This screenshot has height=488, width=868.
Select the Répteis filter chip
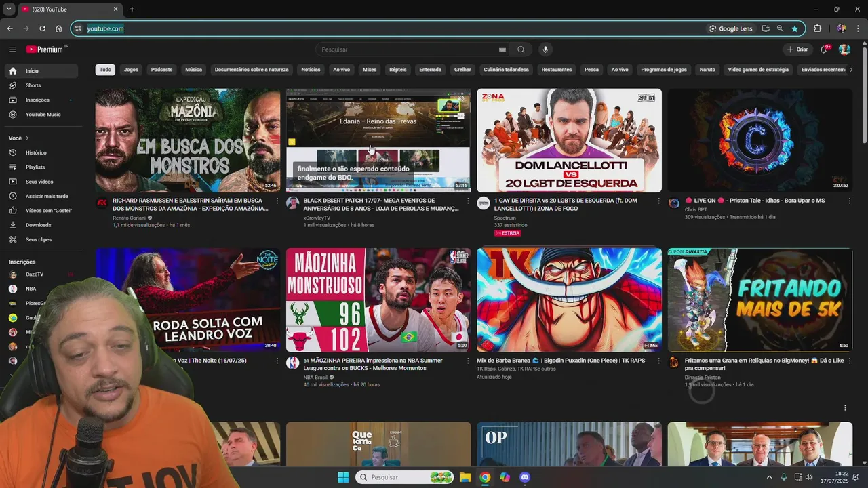click(x=397, y=70)
